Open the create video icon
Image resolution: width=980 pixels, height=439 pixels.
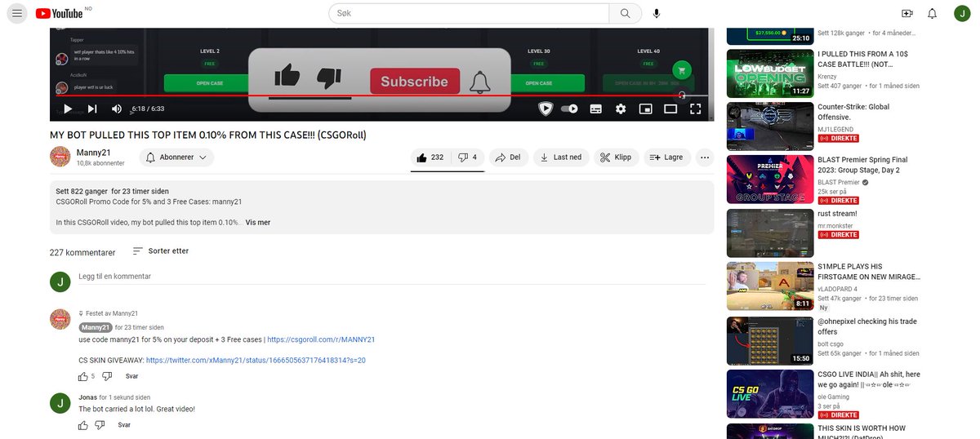[907, 13]
